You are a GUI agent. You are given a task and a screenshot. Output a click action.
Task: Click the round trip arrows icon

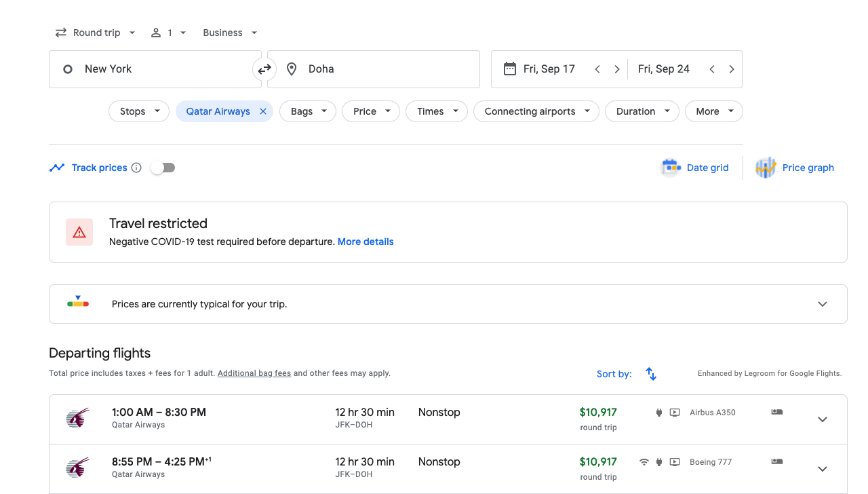click(x=61, y=33)
